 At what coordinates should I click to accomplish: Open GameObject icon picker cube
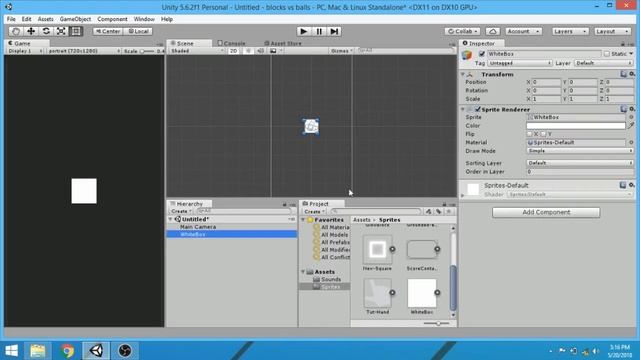tap(467, 55)
